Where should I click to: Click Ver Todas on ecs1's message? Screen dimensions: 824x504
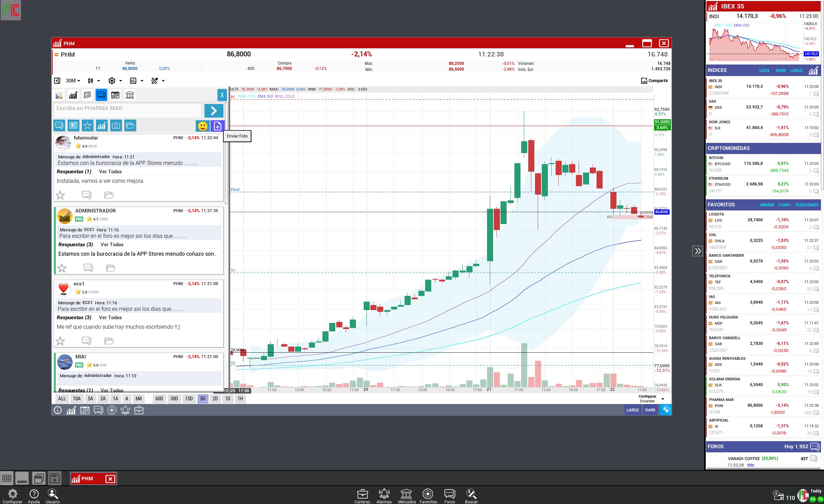click(110, 318)
